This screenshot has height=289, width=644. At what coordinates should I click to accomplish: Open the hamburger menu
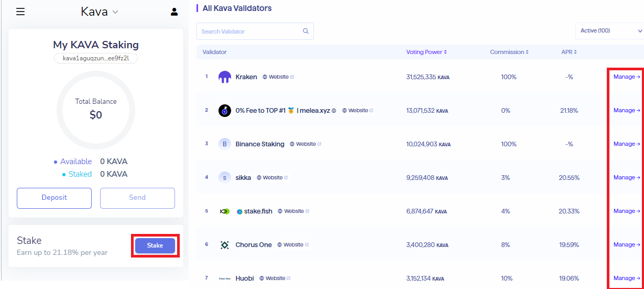pyautogui.click(x=20, y=12)
